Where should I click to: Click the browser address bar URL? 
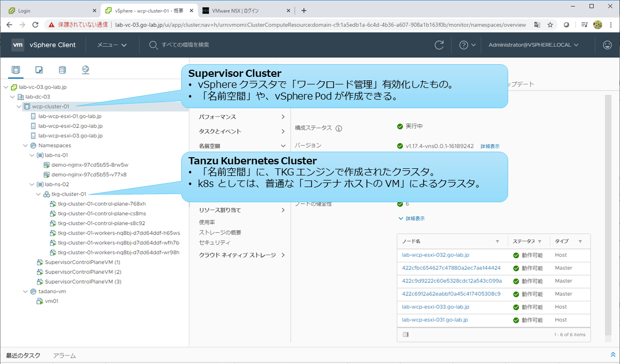click(320, 24)
